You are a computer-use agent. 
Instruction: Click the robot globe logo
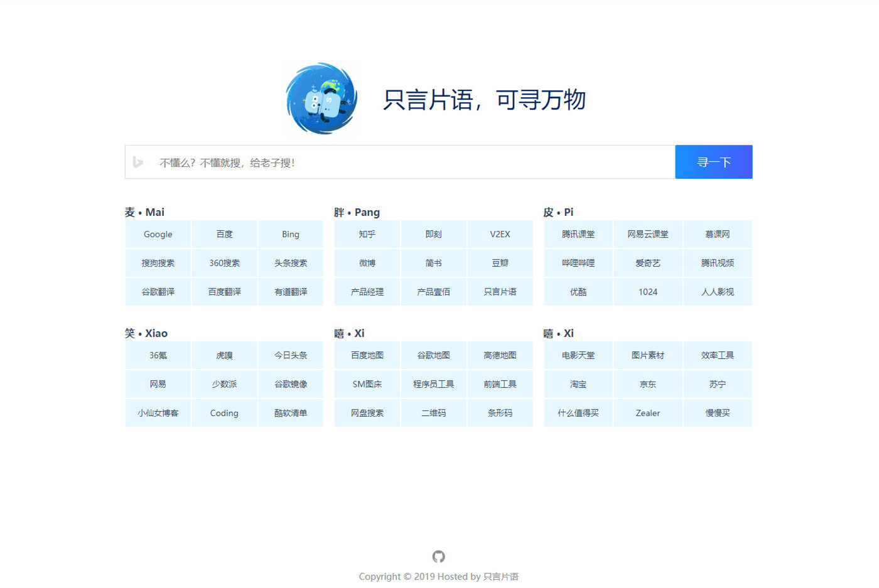[x=321, y=99]
